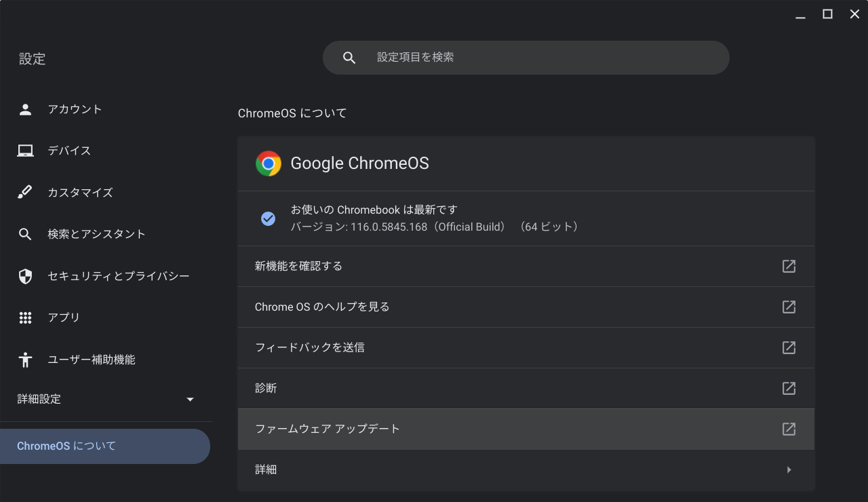The image size is (868, 502).
Task: Open the 詳細 row chevron
Action: click(788, 469)
